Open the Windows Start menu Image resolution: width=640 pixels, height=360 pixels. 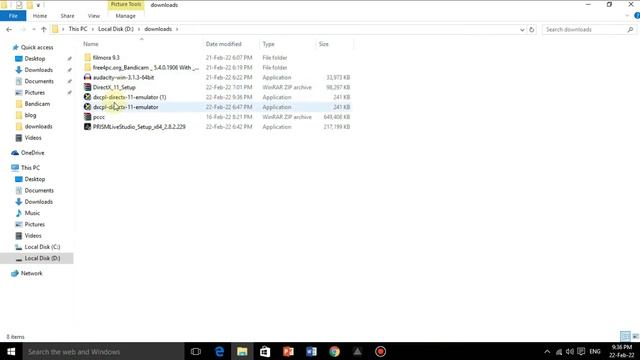tap(11, 351)
